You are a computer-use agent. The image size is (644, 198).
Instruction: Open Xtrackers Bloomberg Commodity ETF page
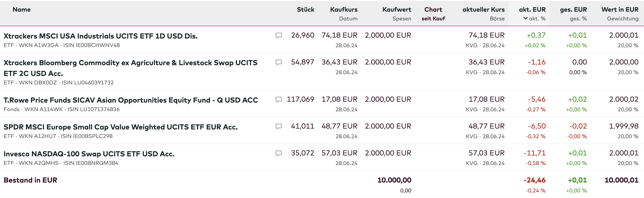coord(130,63)
